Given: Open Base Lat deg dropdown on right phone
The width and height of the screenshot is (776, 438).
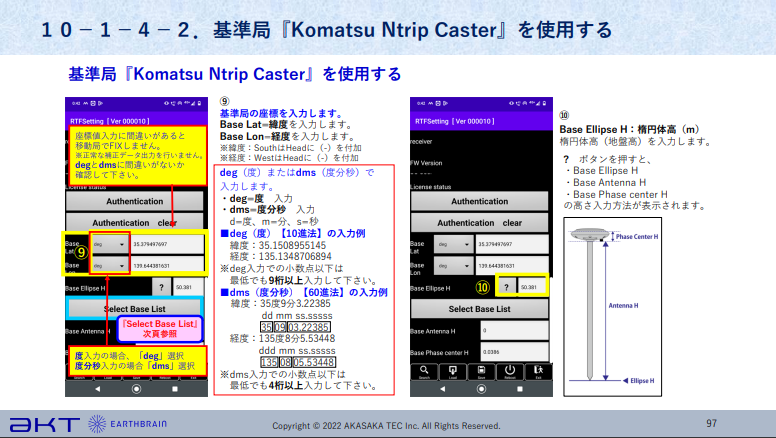Looking at the screenshot, I should (x=453, y=244).
